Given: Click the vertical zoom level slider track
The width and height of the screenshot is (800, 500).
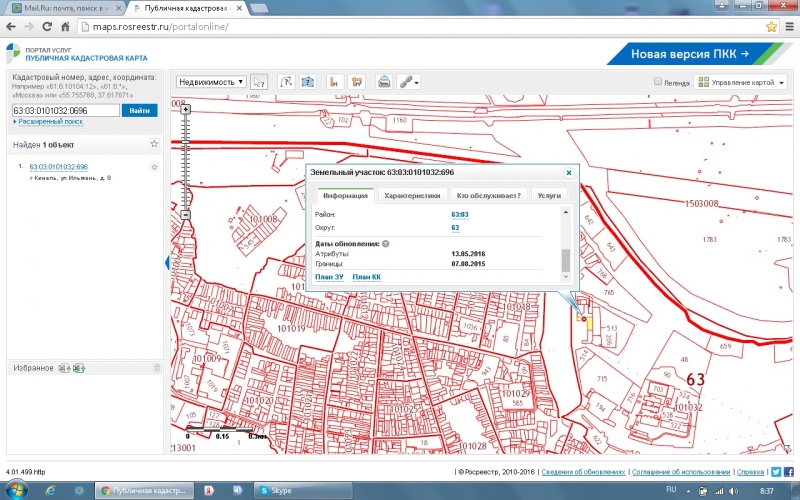Looking at the screenshot, I should [185, 162].
